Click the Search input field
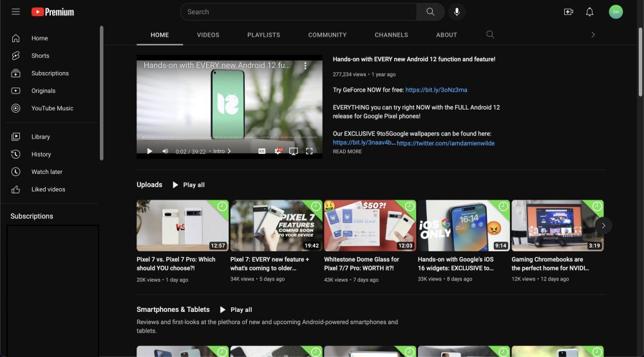 (x=298, y=12)
